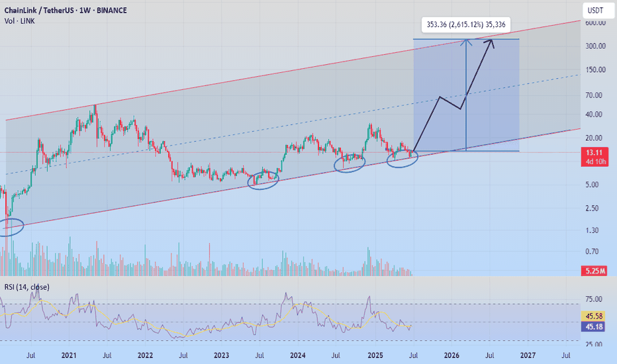617x364 pixels.
Task: Click the RSI (14, close) indicator label
Action: point(26,287)
